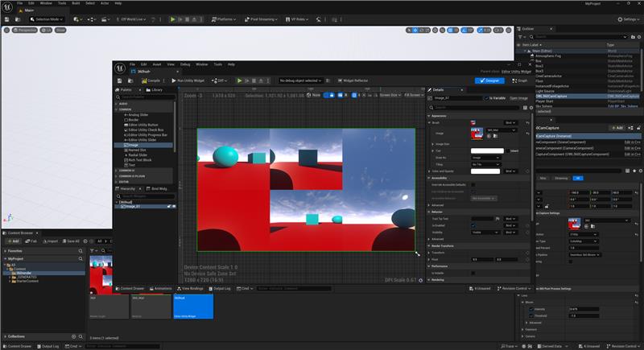Image resolution: width=644 pixels, height=350 pixels.
Task: Select Rich Text Block in palette
Action: [x=139, y=160]
